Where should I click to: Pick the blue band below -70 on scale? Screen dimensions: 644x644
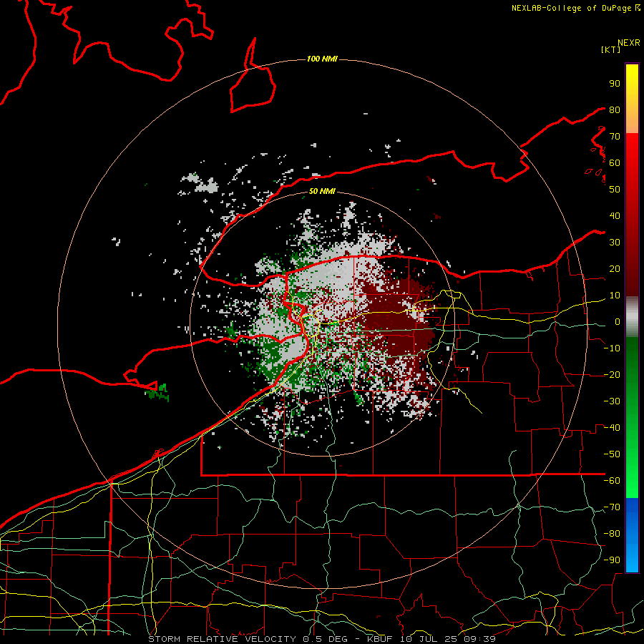[632, 535]
